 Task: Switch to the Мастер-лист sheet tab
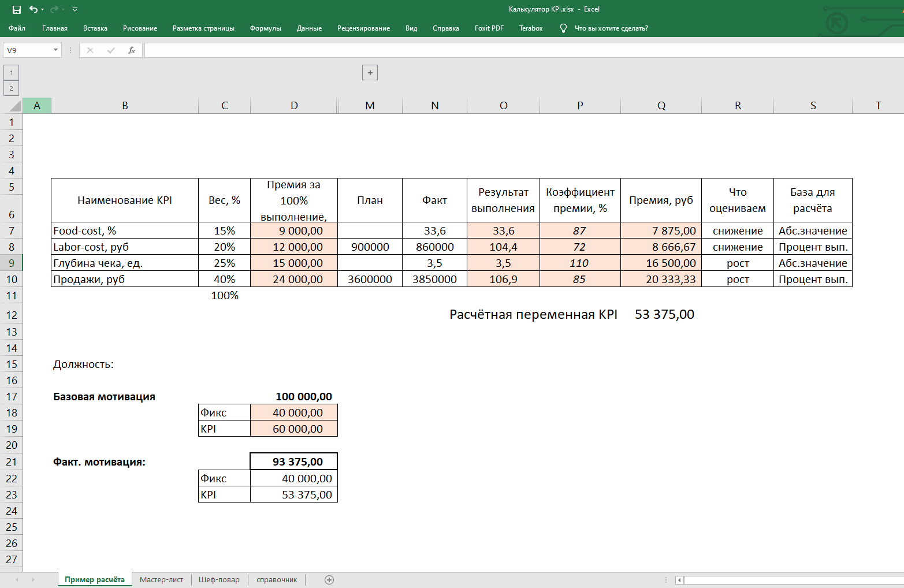click(x=161, y=580)
